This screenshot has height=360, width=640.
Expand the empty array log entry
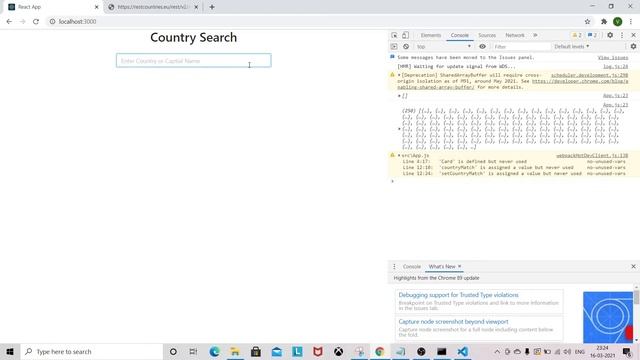[399, 96]
